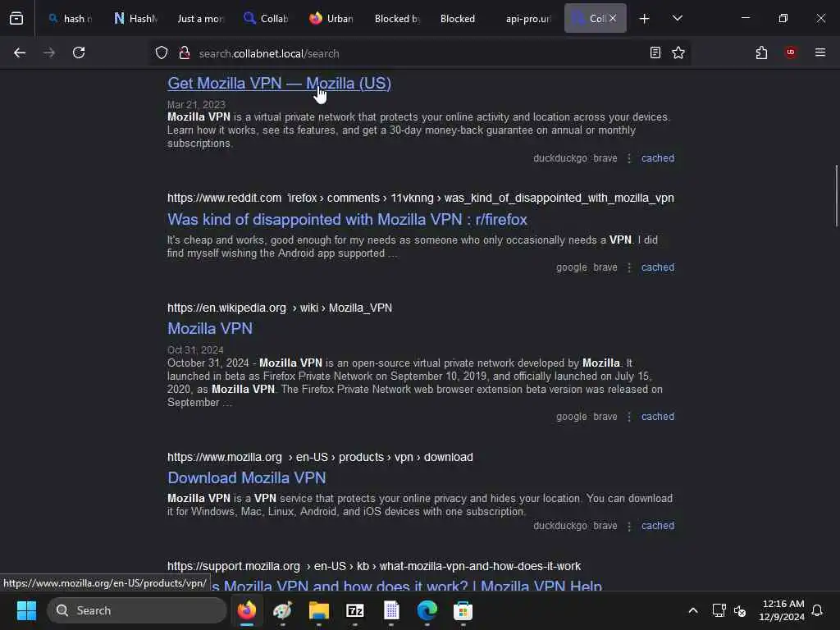Bookmark this page with the star
The image size is (840, 630).
point(678,53)
